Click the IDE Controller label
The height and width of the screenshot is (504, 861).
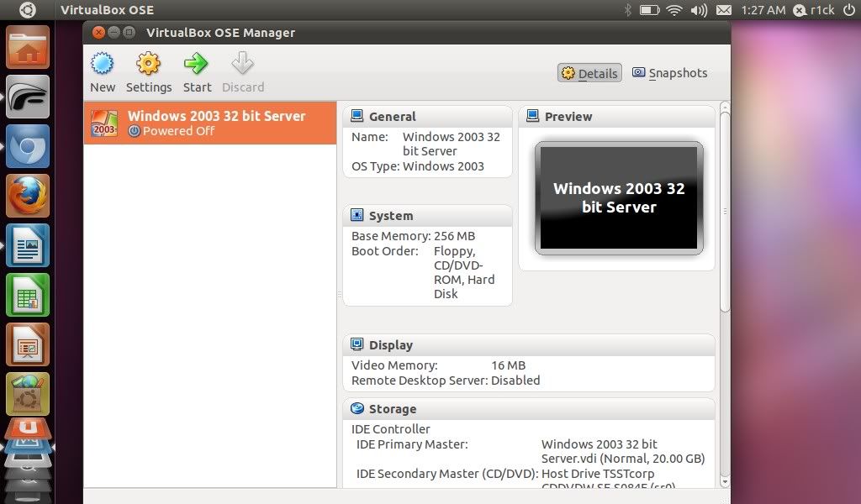390,429
